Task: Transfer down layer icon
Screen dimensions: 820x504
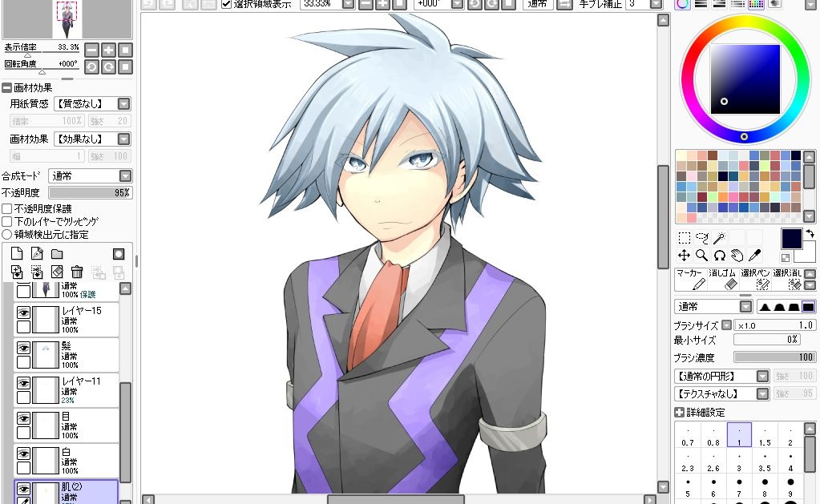Action: click(x=17, y=272)
